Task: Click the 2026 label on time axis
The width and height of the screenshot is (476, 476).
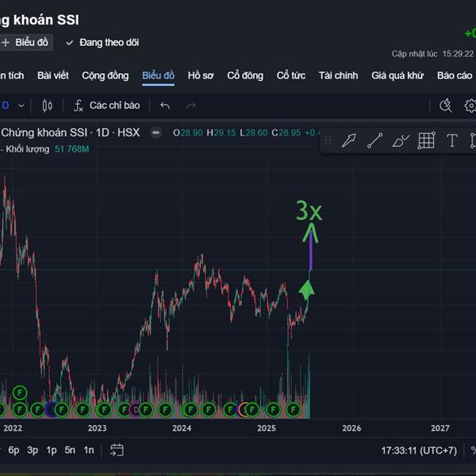Action: 351,428
